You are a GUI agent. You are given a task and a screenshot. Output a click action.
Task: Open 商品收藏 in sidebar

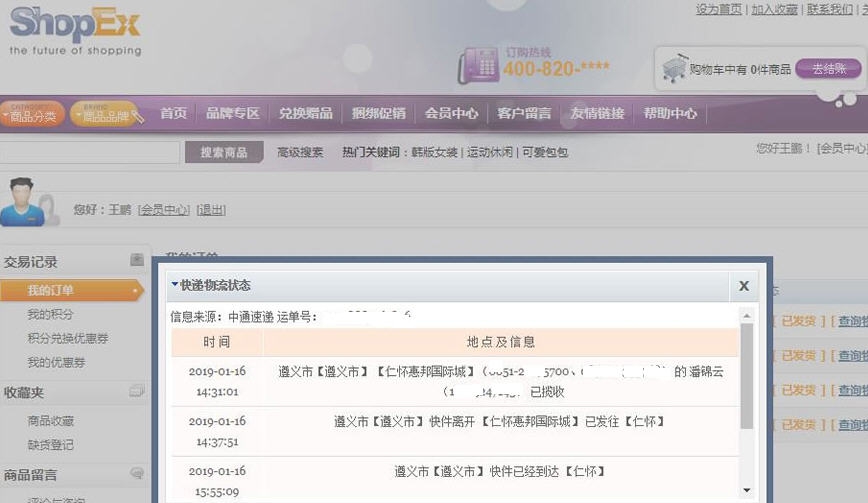tap(51, 421)
